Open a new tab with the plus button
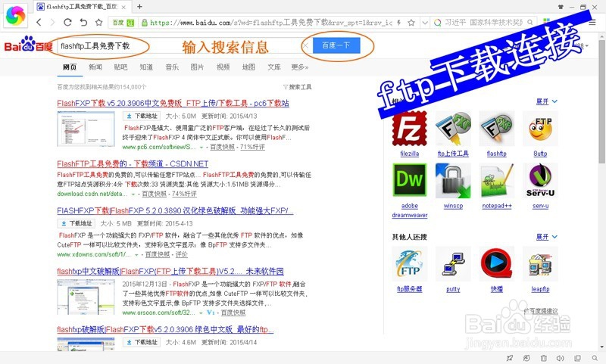This screenshot has height=364, width=606. (139, 7)
